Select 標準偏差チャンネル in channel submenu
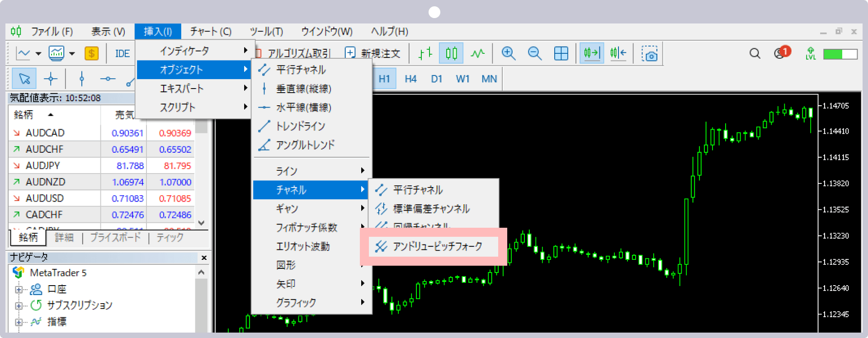The height and width of the screenshot is (338, 868). point(434,208)
